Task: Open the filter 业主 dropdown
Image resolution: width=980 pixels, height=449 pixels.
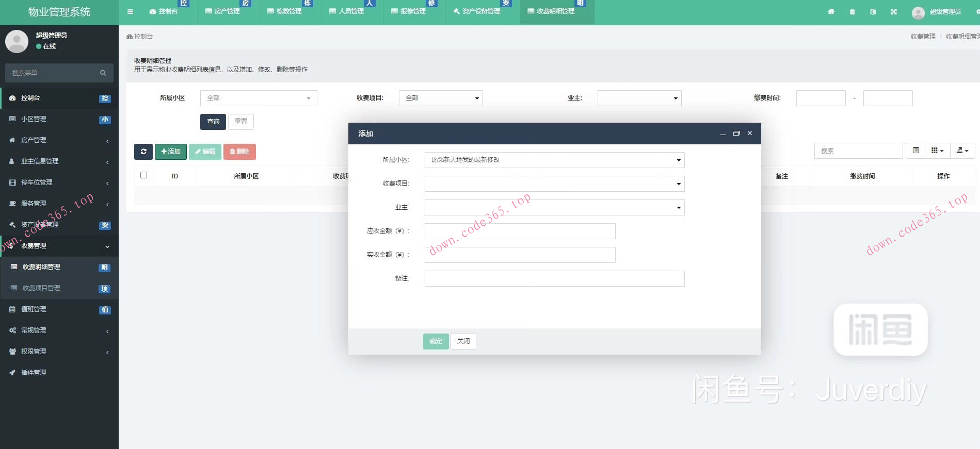Action: pos(639,98)
